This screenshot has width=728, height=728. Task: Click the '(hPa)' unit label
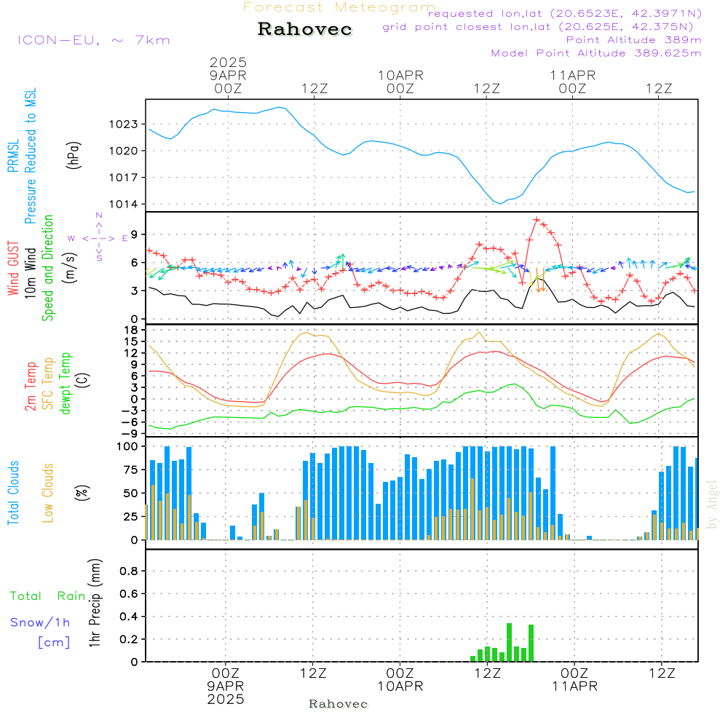(x=74, y=155)
